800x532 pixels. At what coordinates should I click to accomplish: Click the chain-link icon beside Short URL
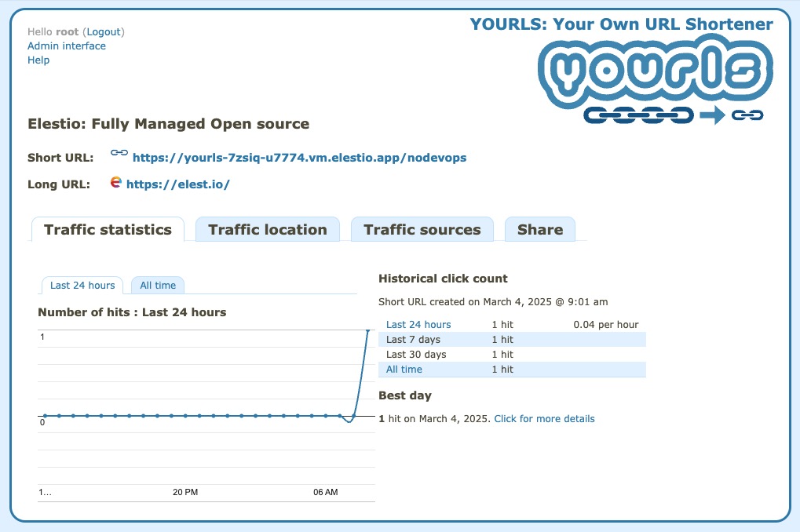(x=119, y=152)
